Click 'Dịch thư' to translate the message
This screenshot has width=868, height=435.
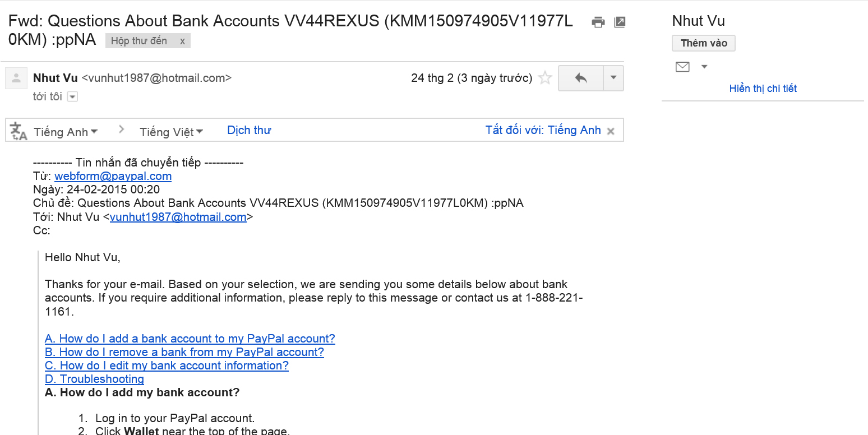tap(249, 130)
